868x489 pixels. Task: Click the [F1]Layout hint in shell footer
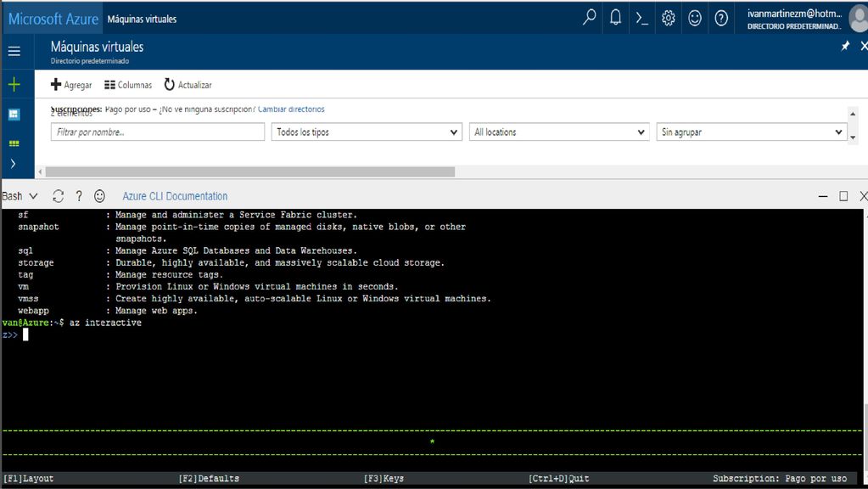pos(29,479)
